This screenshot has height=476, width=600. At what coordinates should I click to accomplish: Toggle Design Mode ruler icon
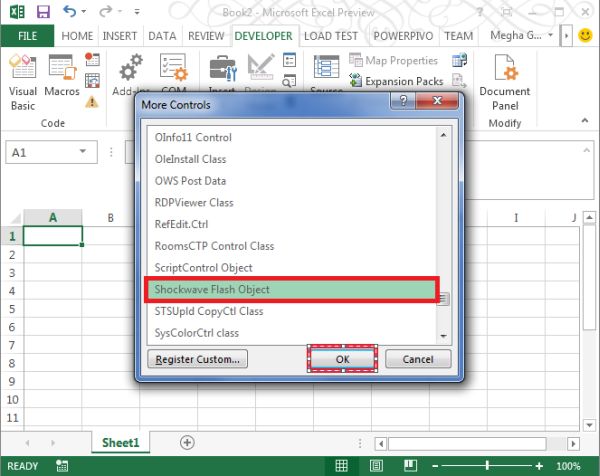tap(261, 67)
